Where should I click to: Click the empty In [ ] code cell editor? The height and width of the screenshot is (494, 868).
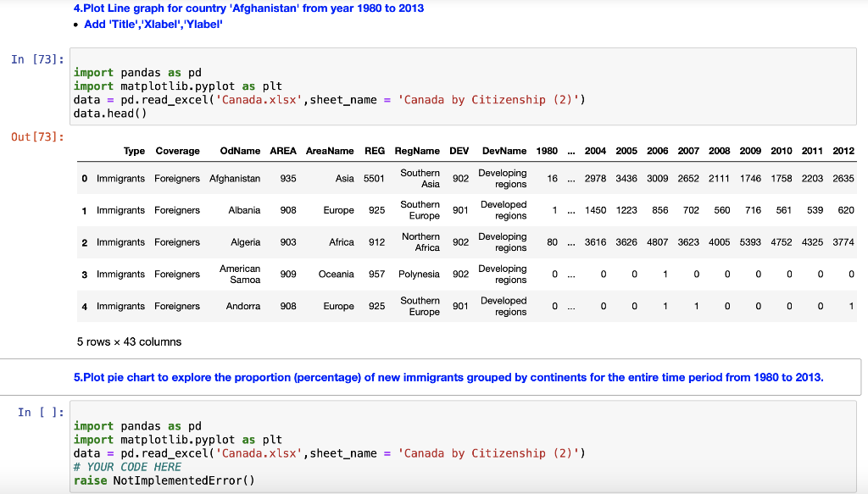463,447
